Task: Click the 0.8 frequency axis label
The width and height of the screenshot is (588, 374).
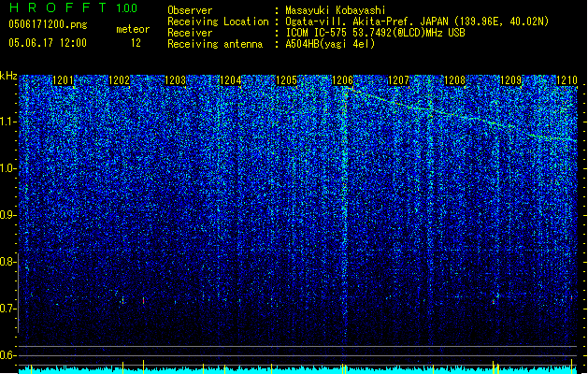Action: pyautogui.click(x=8, y=262)
